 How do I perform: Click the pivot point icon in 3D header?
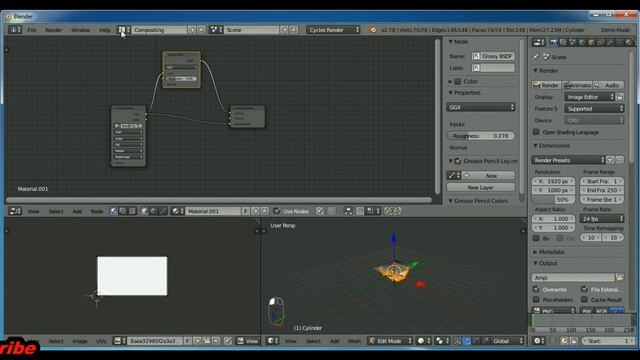[441, 341]
